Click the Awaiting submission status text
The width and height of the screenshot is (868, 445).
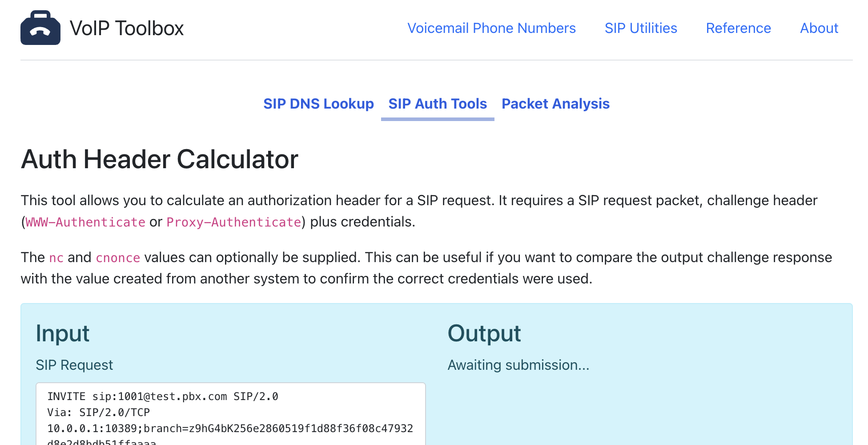(x=518, y=365)
